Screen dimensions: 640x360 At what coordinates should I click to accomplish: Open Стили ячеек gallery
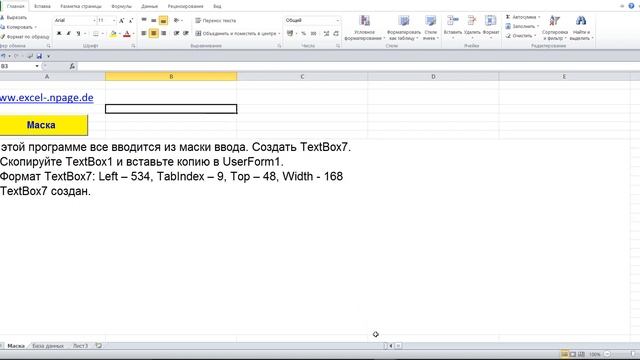[430, 28]
